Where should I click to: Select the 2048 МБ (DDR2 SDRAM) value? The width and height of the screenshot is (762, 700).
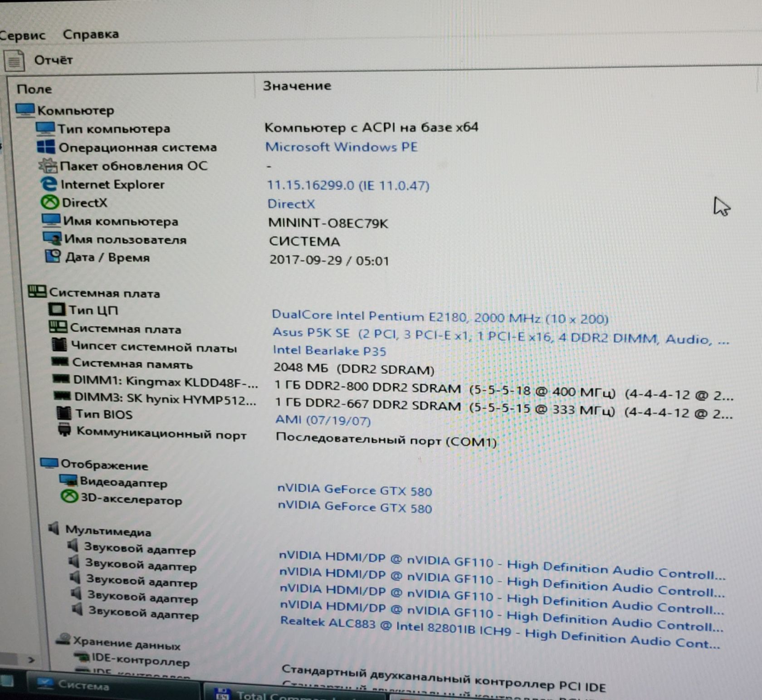click(x=354, y=369)
